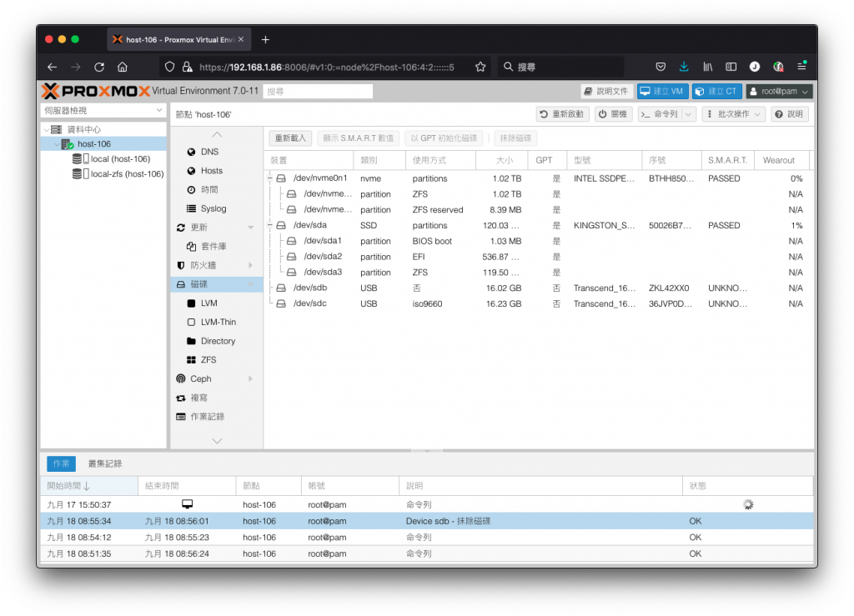Click the browser back arrow
The image size is (854, 616).
53,67
